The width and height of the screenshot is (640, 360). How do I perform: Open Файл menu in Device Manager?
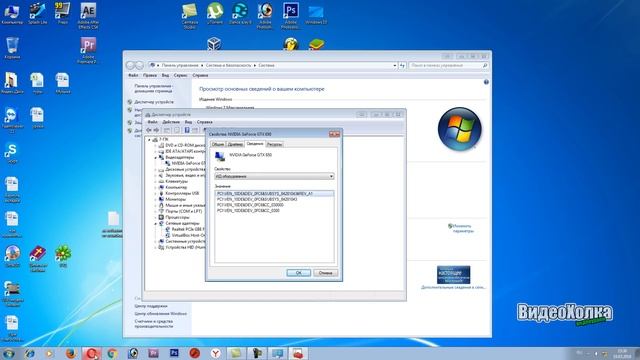point(152,122)
